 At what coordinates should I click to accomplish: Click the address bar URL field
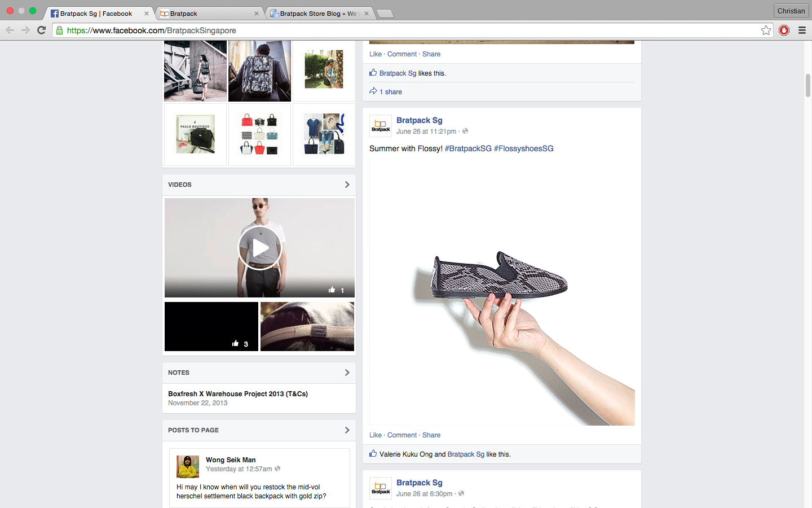(x=412, y=30)
